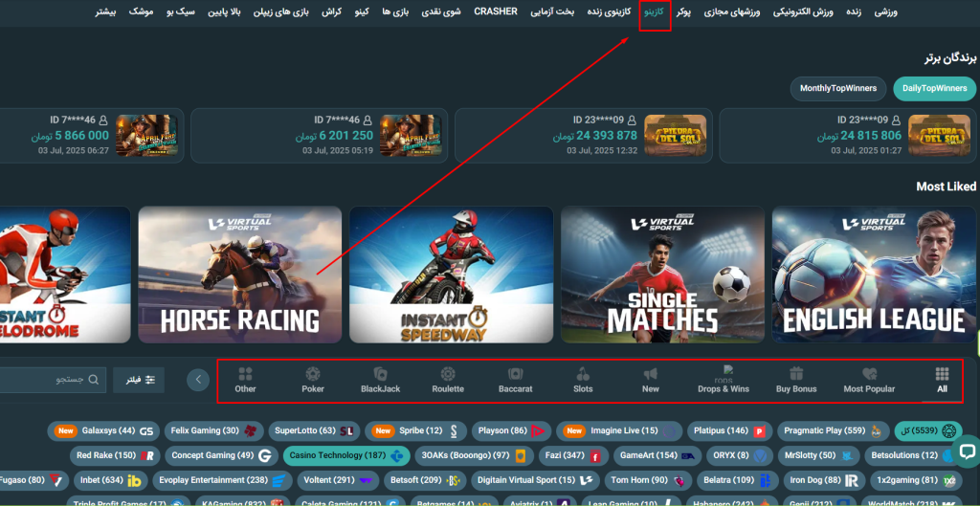Image resolution: width=980 pixels, height=506 pixels.
Task: Select the Roulette wheel category
Action: (448, 381)
